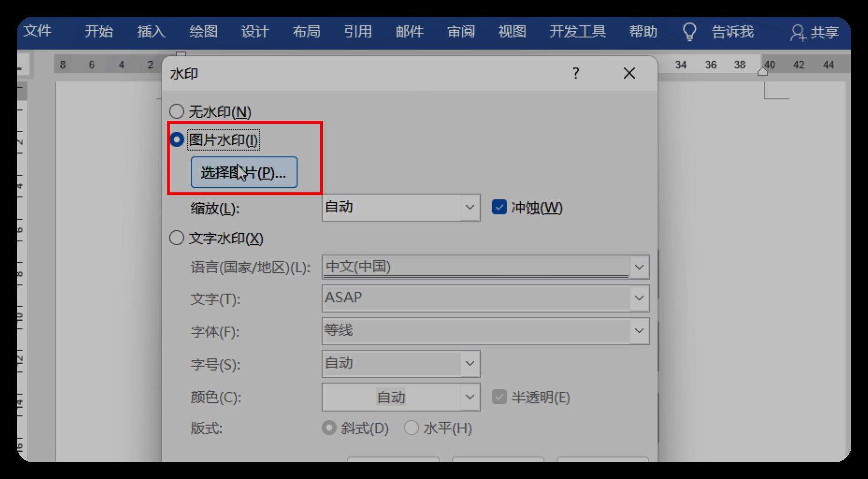Open the 绘图 ribbon tab

pyautogui.click(x=203, y=31)
